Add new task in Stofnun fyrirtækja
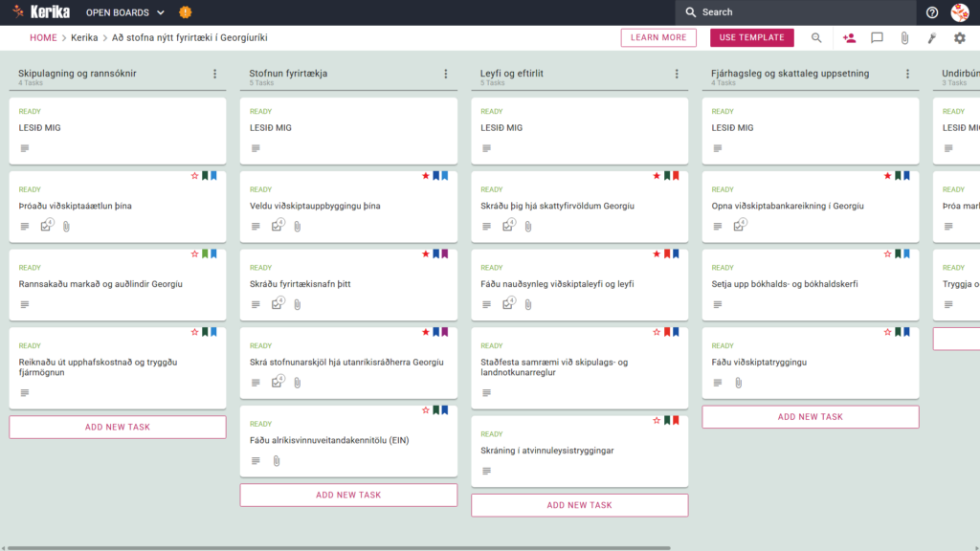980x551 pixels. tap(348, 495)
